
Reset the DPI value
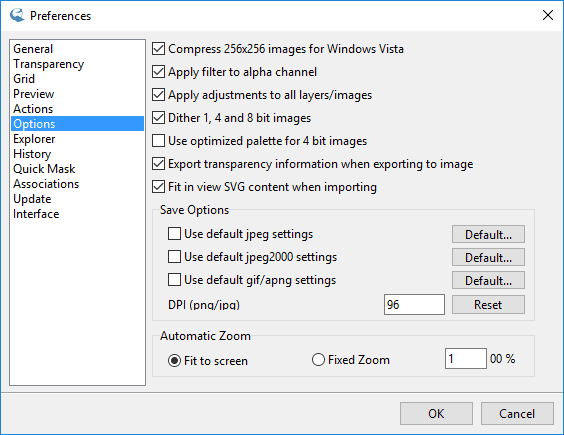pyautogui.click(x=488, y=305)
